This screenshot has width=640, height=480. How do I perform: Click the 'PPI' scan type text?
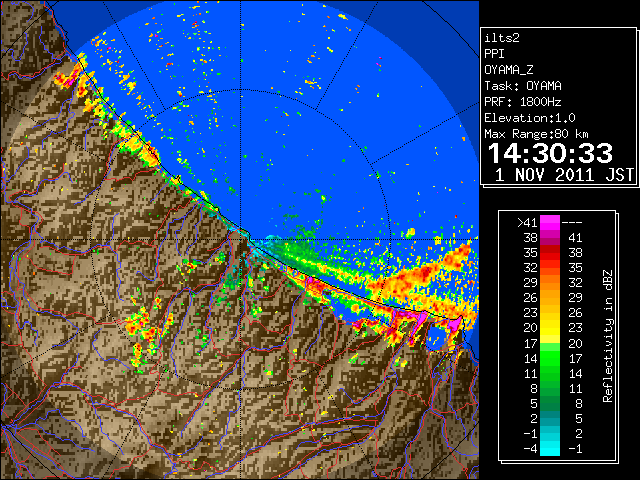pyautogui.click(x=494, y=54)
